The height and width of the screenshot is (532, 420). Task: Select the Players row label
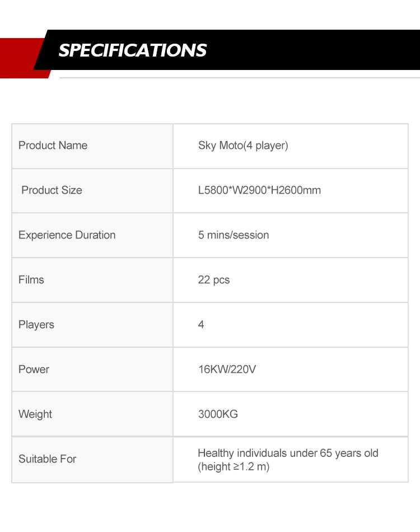pyautogui.click(x=36, y=325)
